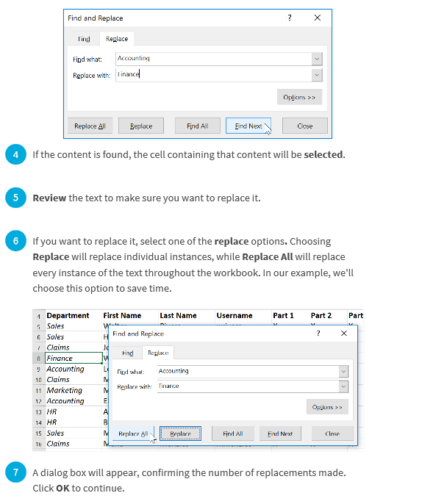Click row header 11 in the spreadsheet
This screenshot has height=504, width=422.
[x=38, y=391]
